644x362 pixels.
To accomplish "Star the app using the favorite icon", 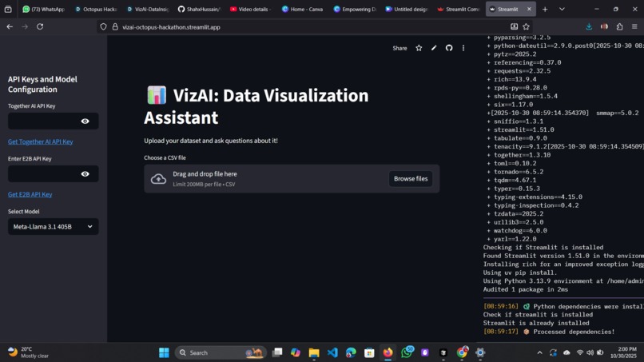I will [419, 48].
